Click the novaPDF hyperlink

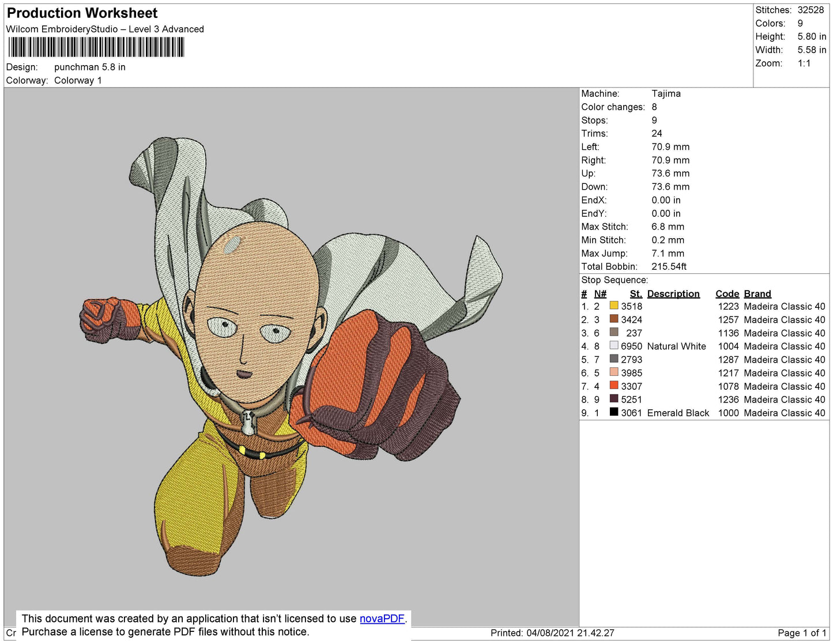[382, 619]
